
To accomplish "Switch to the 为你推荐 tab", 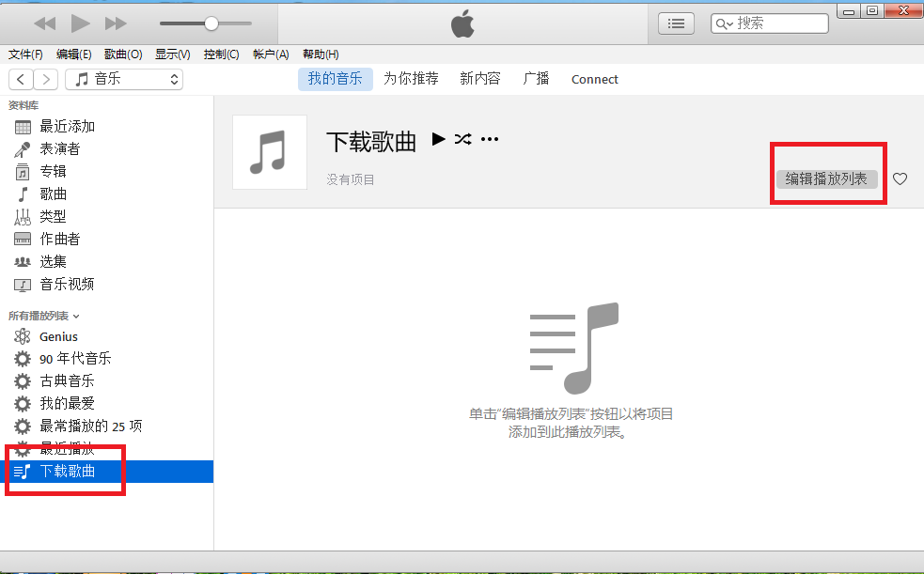I will [x=412, y=79].
